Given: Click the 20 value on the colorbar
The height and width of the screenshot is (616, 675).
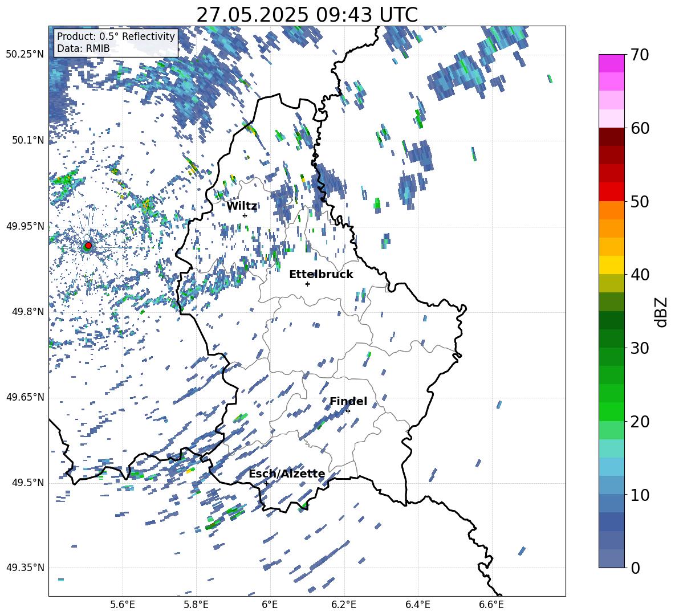Looking at the screenshot, I should coord(640,422).
